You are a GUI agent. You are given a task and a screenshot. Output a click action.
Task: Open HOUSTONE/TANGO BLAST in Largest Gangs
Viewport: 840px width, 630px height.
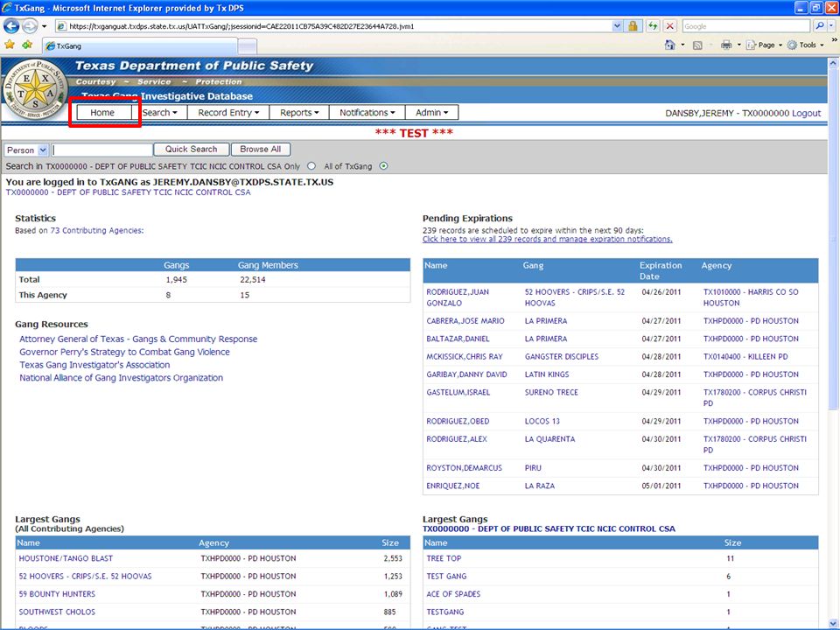(66, 558)
